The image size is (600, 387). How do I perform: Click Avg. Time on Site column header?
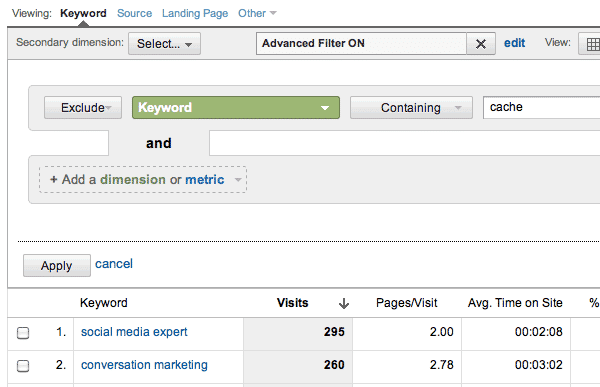pos(515,303)
